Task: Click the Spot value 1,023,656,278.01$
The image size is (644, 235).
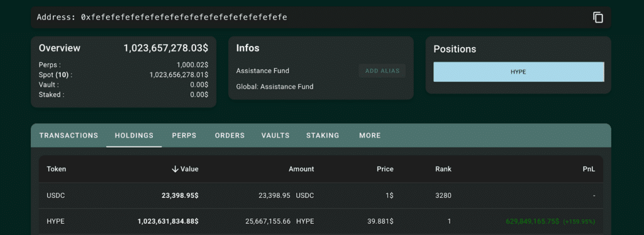Action: [x=179, y=75]
